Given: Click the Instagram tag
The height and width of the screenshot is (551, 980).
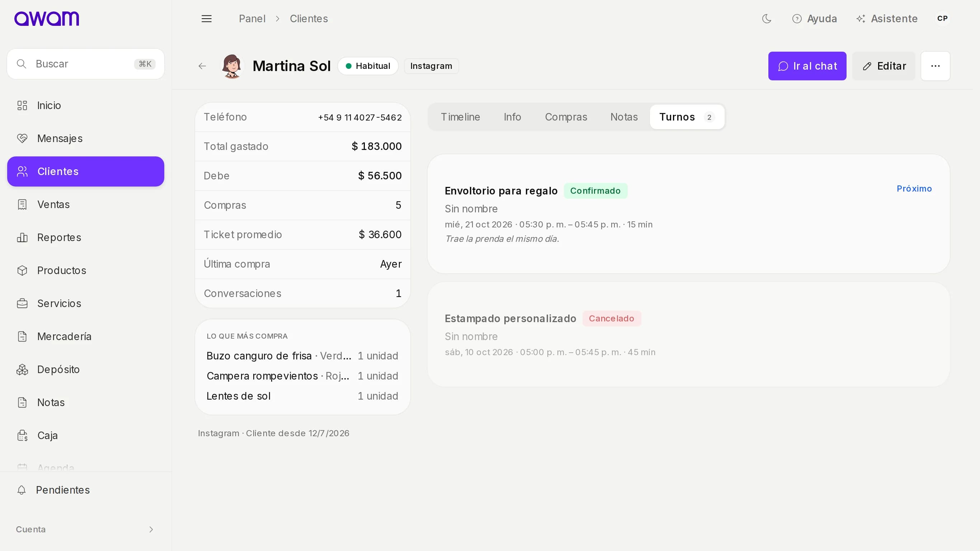Looking at the screenshot, I should [431, 66].
